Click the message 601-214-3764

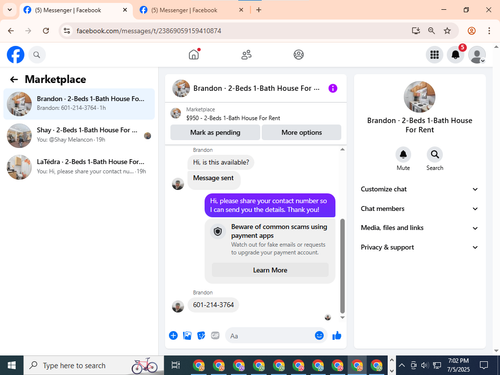(x=213, y=305)
